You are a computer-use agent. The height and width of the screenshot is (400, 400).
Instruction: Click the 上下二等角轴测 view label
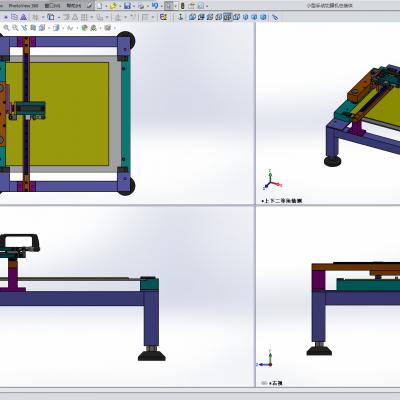pos(283,201)
